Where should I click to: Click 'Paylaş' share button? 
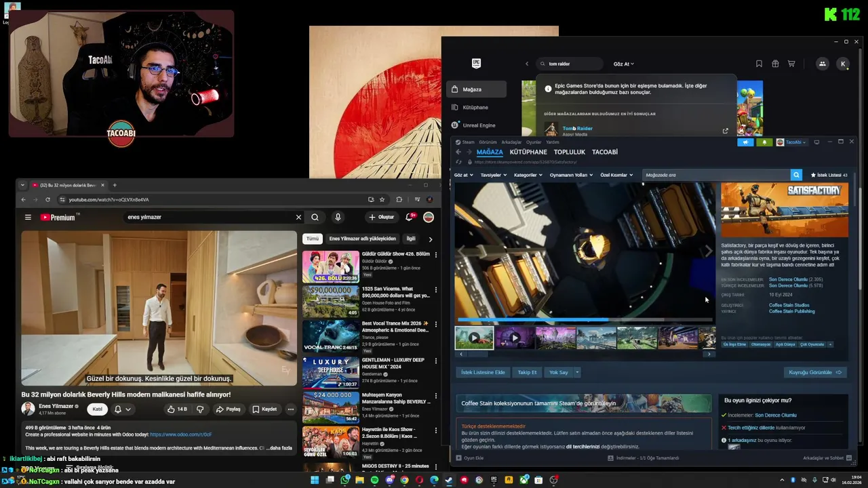click(229, 409)
